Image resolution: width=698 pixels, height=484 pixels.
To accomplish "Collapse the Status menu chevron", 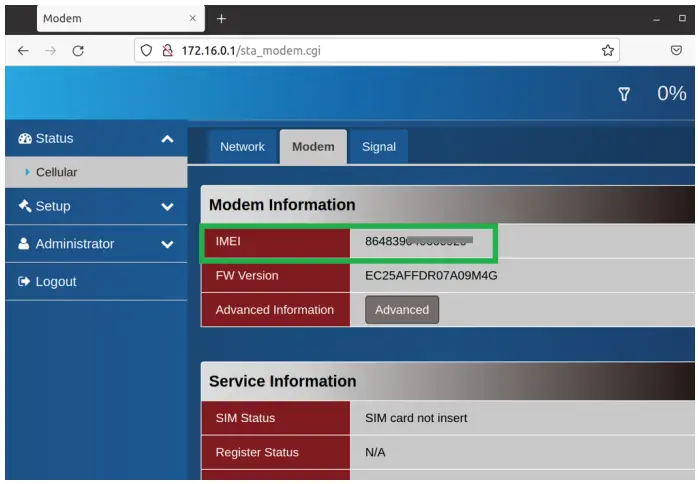I will coord(167,139).
